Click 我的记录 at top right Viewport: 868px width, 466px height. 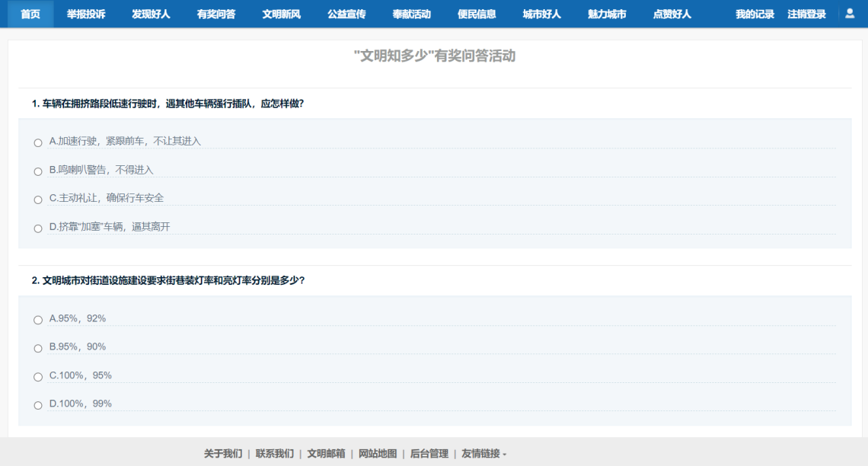click(x=756, y=13)
